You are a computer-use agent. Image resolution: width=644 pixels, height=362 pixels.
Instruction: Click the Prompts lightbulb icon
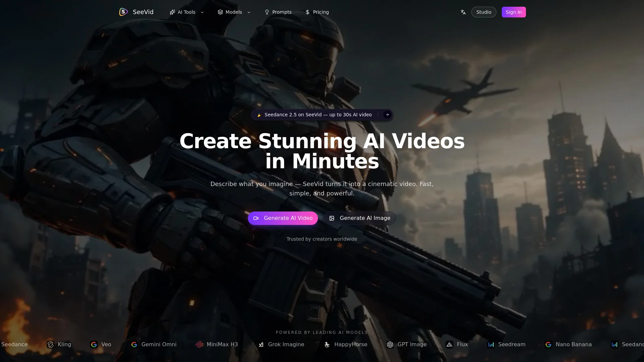click(x=267, y=12)
